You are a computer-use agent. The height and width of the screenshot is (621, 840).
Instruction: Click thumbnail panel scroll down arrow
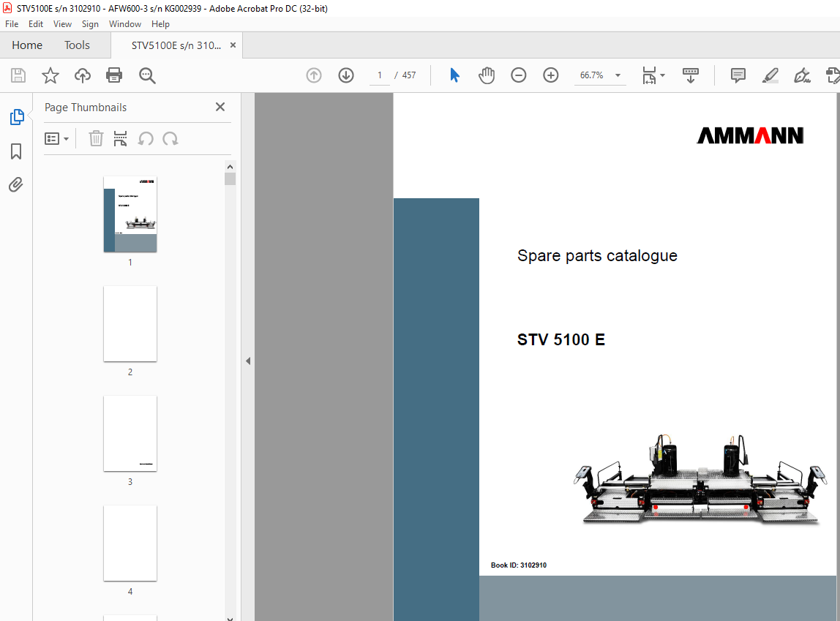[230, 618]
